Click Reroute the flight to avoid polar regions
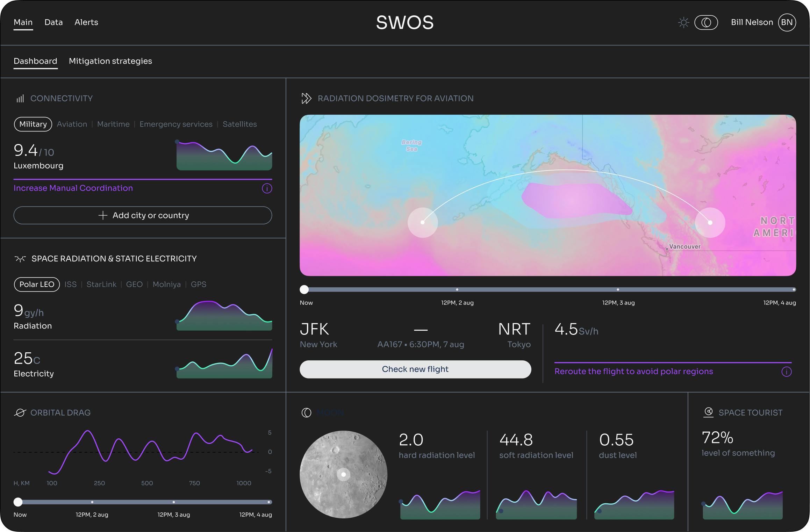This screenshot has height=532, width=810. 633,372
